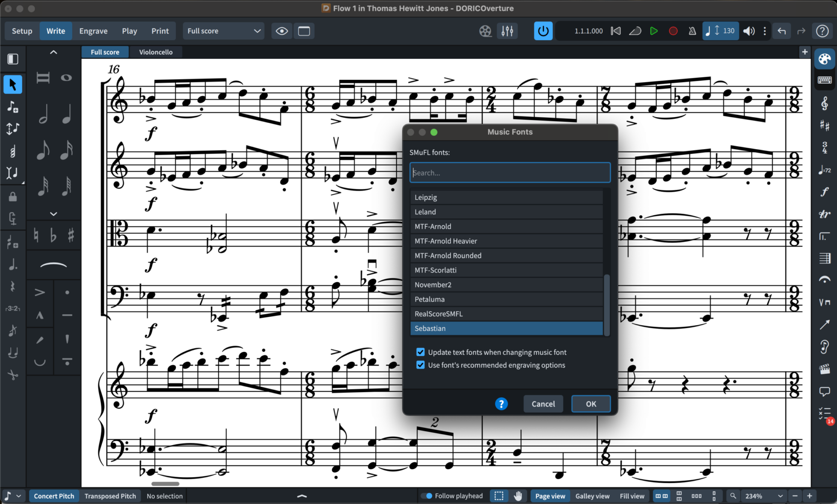Viewport: 837px width, 504px height.
Task: Open the Violoncello layout tab
Action: coord(156,52)
